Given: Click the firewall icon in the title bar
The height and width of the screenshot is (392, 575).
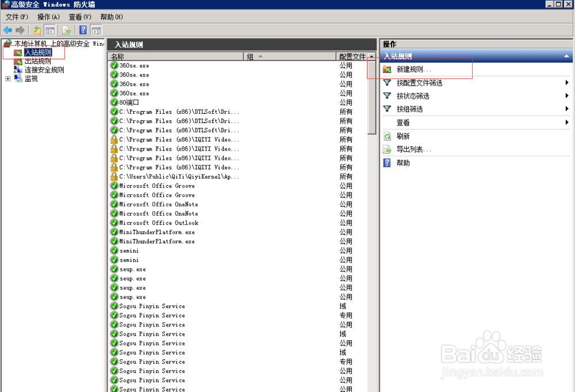Looking at the screenshot, I should point(5,5).
